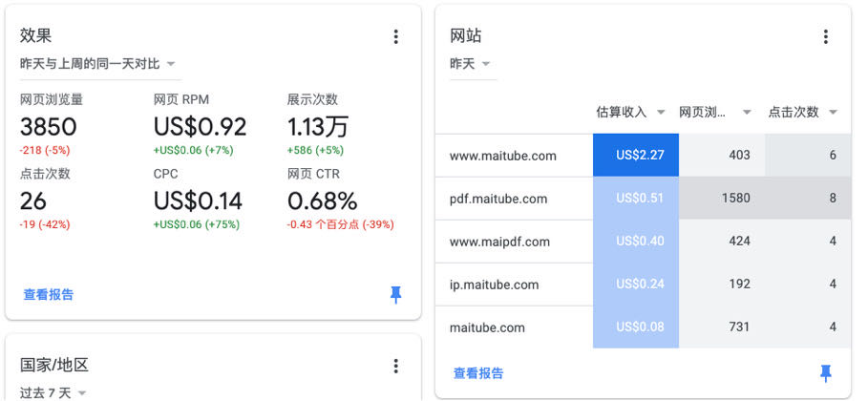Open the 过去 7 天 dropdown
Viewport: 868px width, 401px height.
[x=53, y=393]
